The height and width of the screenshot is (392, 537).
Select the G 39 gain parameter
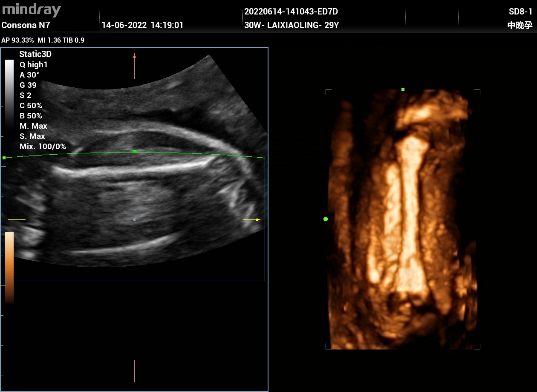28,85
